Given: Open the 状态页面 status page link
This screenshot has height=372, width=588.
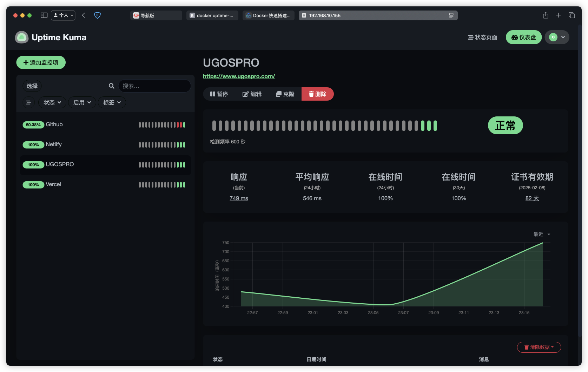Looking at the screenshot, I should click(482, 37).
